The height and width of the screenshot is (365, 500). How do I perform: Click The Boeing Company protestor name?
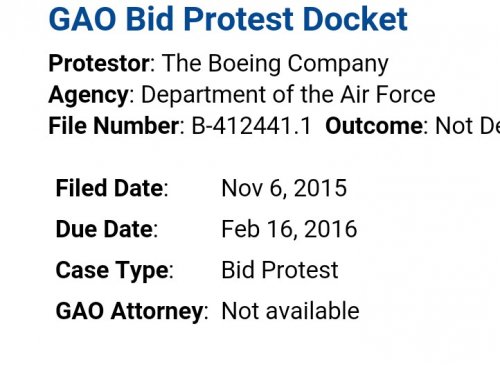tap(275, 64)
